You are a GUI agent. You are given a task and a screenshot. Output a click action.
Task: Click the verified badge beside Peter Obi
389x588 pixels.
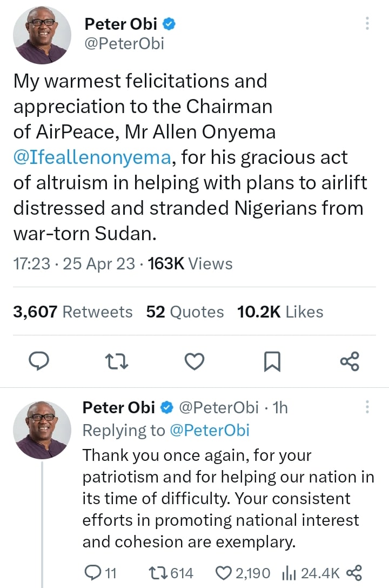point(169,24)
